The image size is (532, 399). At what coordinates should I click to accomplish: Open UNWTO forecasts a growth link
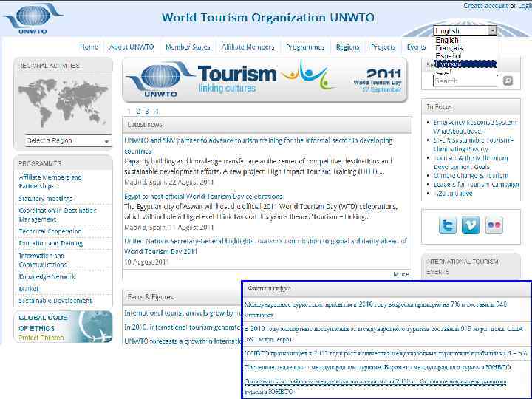183,341
